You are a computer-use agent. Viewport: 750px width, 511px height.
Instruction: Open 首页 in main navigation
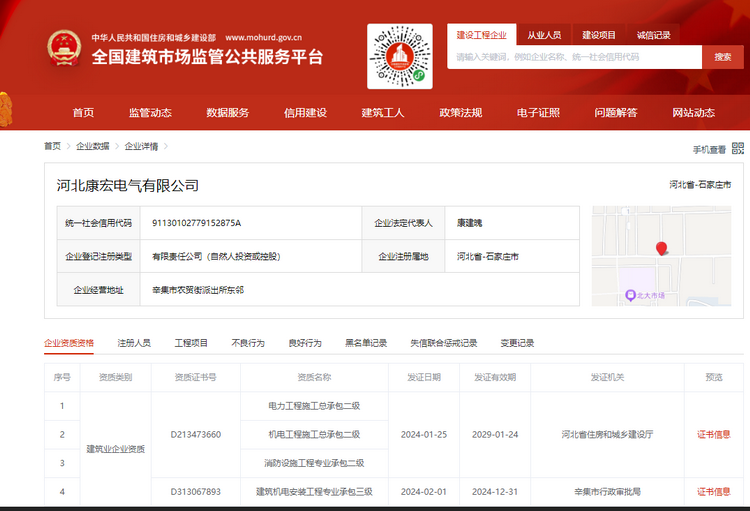[83, 112]
